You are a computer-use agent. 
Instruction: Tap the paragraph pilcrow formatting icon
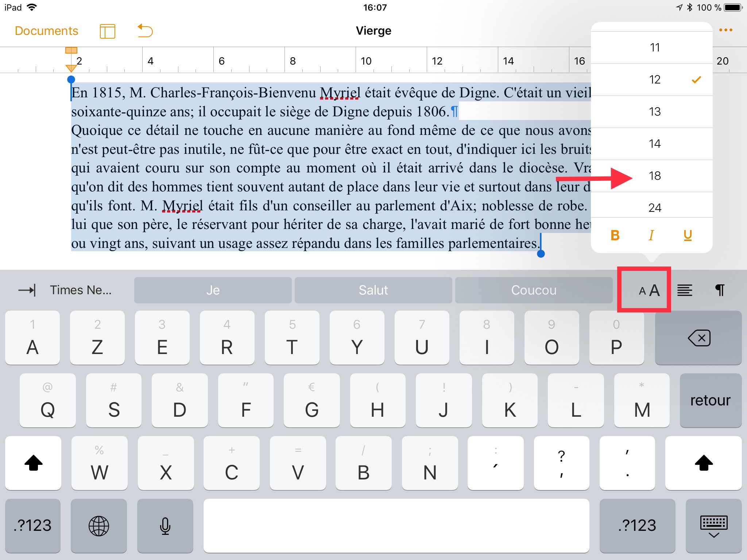720,290
